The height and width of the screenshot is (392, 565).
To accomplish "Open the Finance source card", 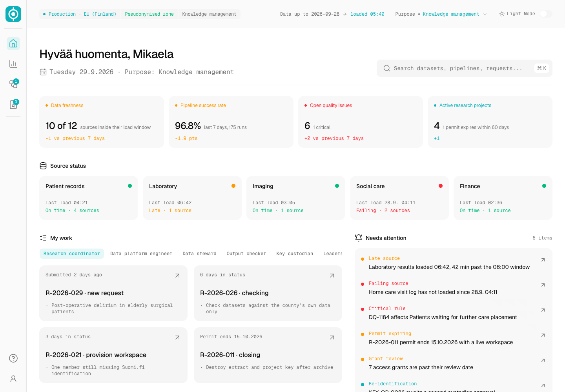I will click(503, 198).
